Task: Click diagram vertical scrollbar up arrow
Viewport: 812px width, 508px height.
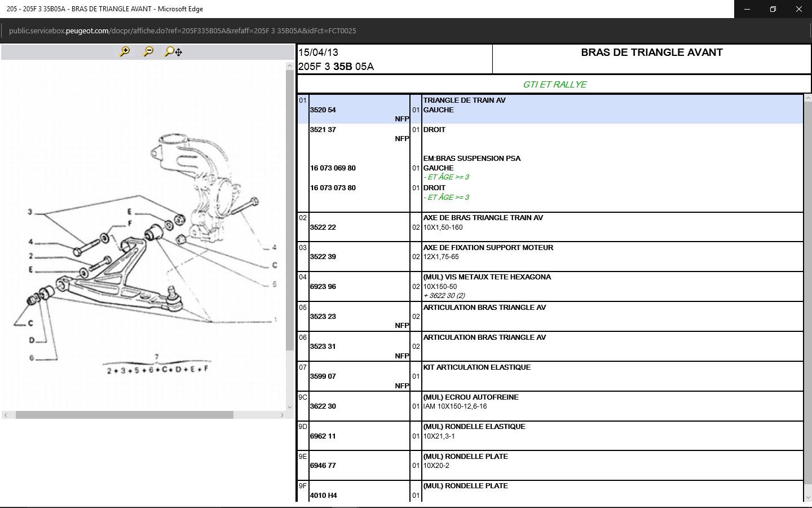Action: point(290,66)
